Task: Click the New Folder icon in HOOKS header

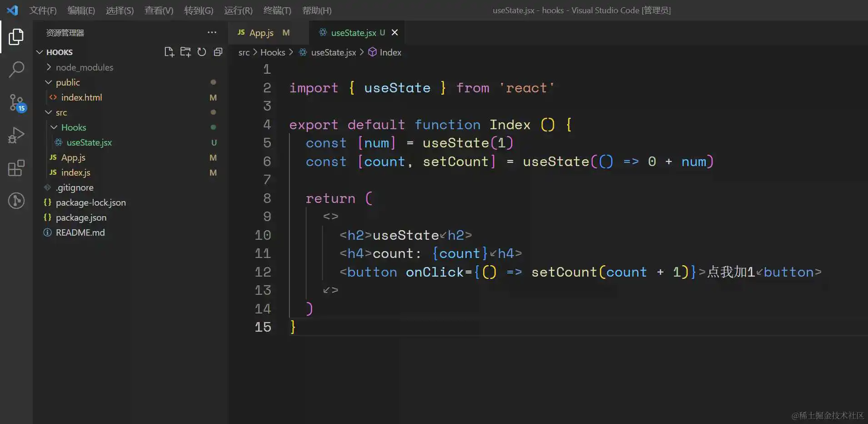Action: point(185,52)
